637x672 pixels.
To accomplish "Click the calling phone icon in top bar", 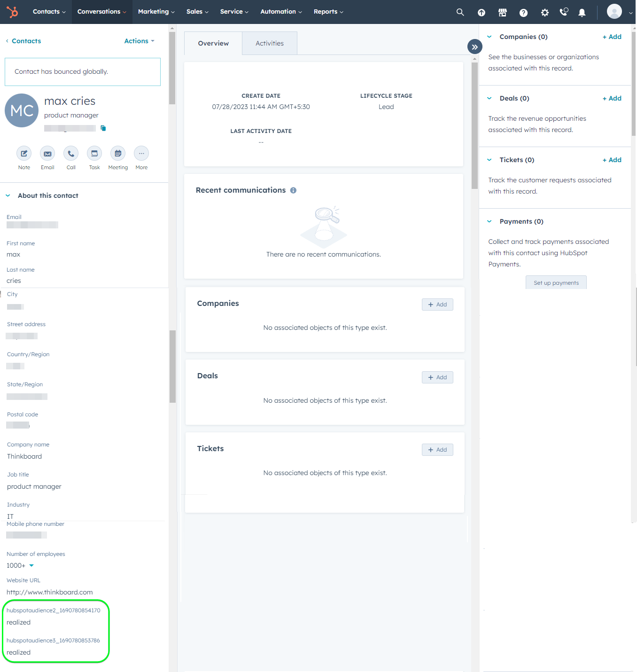I will [x=564, y=12].
